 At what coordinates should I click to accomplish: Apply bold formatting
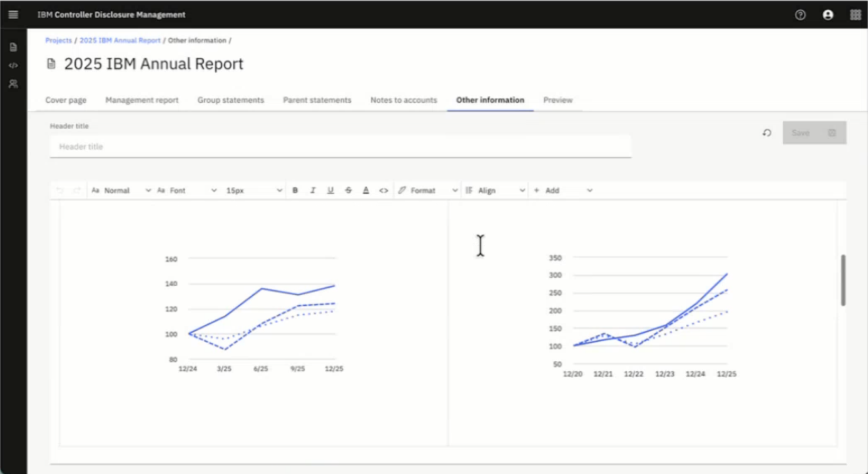[295, 191]
